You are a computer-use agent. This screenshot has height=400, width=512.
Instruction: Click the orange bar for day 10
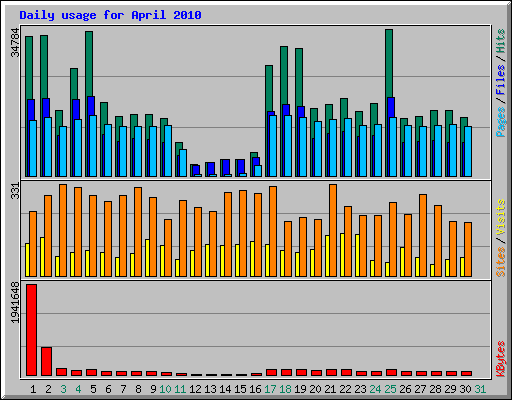168,248
